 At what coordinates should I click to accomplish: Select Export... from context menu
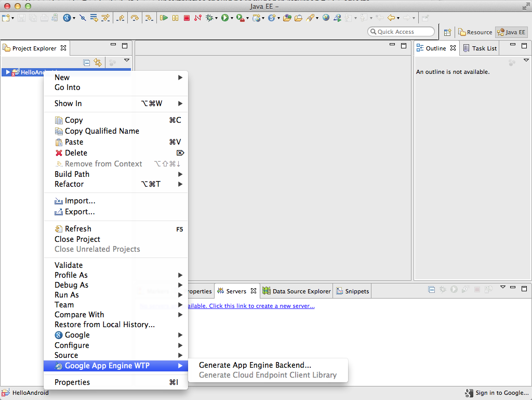click(x=116, y=212)
